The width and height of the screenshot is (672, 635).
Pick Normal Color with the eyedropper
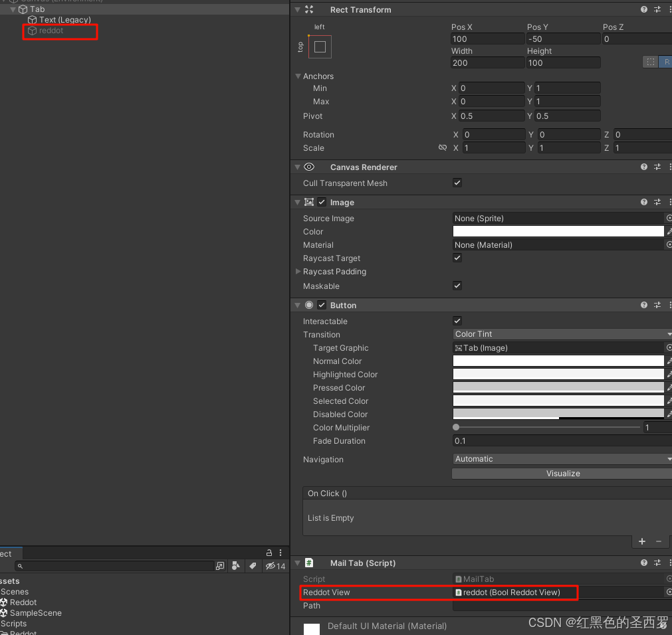[x=669, y=361]
